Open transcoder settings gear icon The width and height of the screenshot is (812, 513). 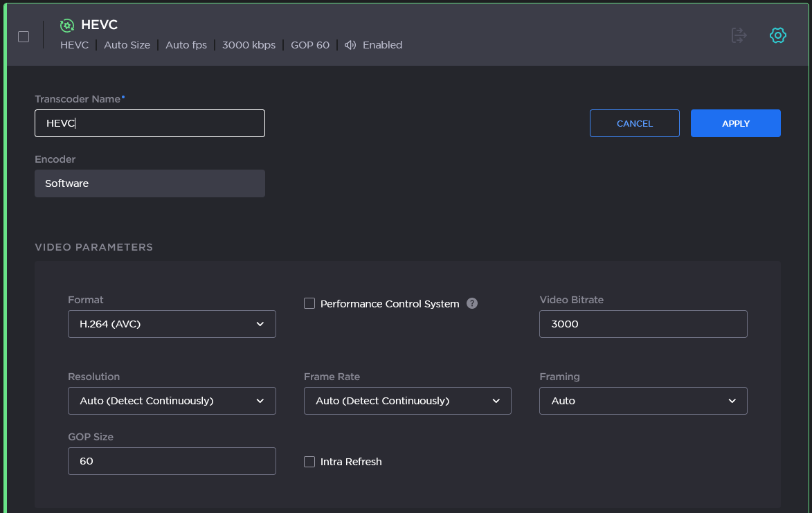click(778, 35)
